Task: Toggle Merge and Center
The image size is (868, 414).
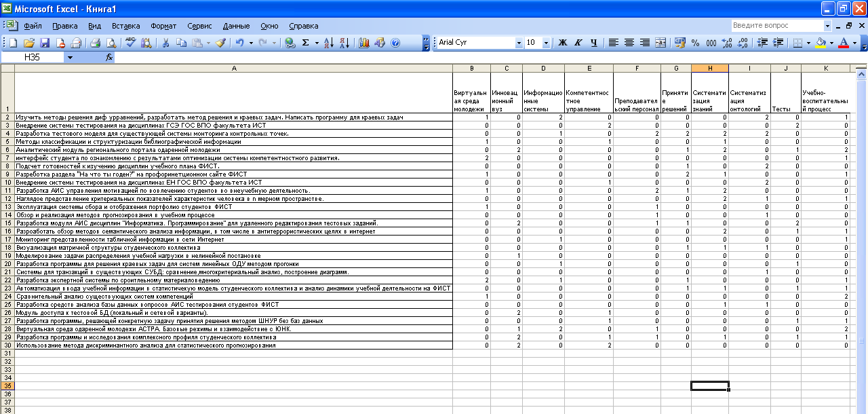Action: tap(660, 42)
